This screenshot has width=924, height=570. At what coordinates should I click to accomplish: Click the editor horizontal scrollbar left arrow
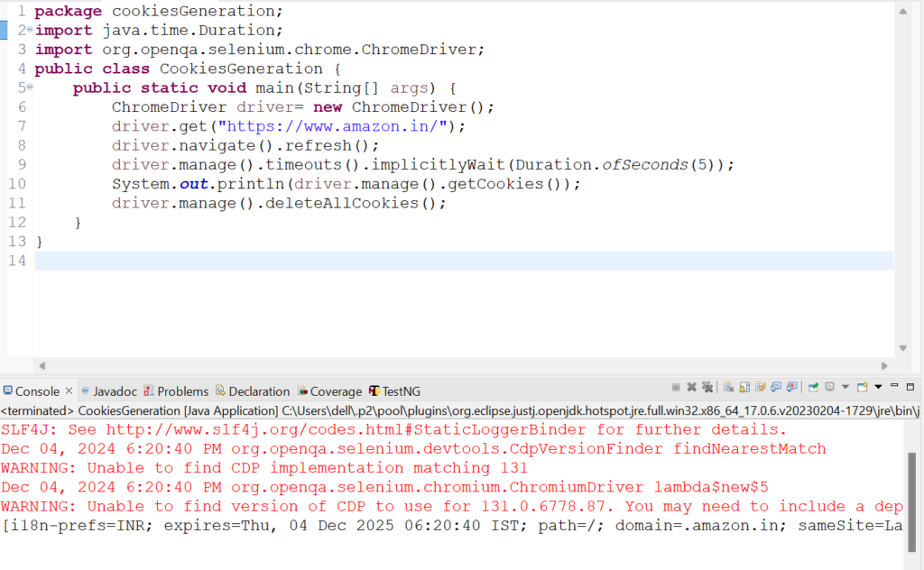point(42,365)
